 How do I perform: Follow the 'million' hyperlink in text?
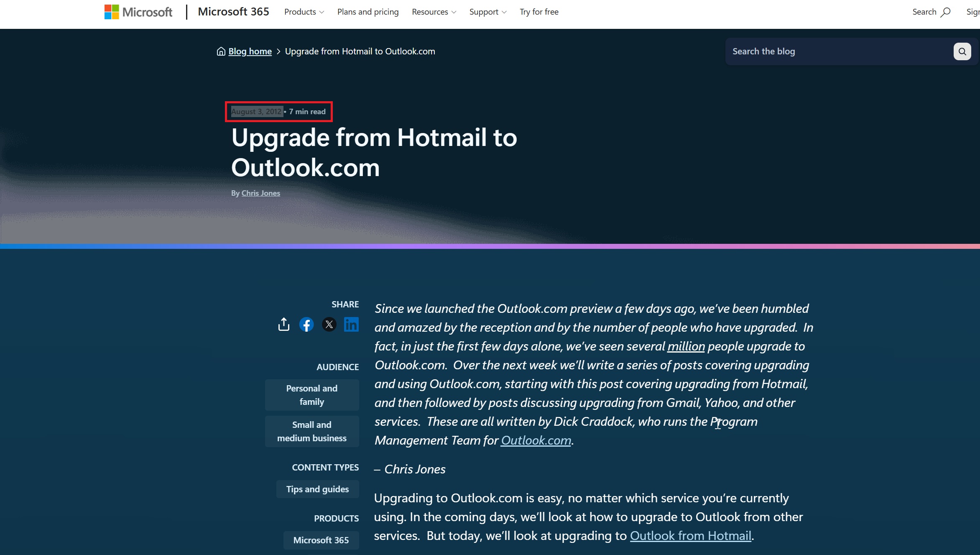686,346
